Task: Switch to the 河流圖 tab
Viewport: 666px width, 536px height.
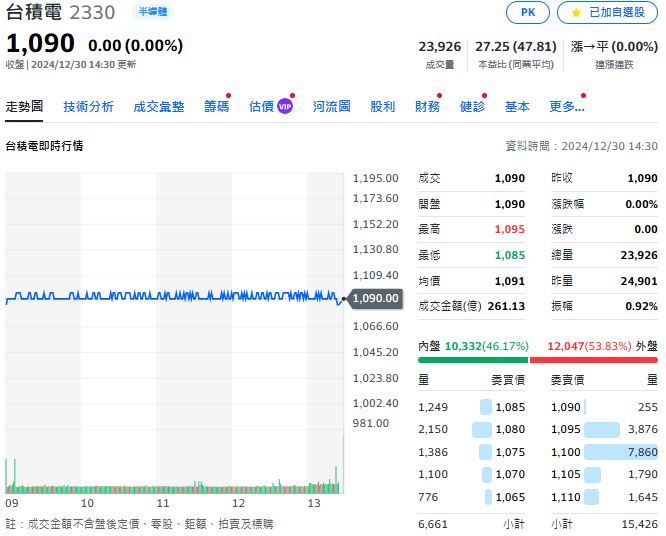Action: pos(331,106)
